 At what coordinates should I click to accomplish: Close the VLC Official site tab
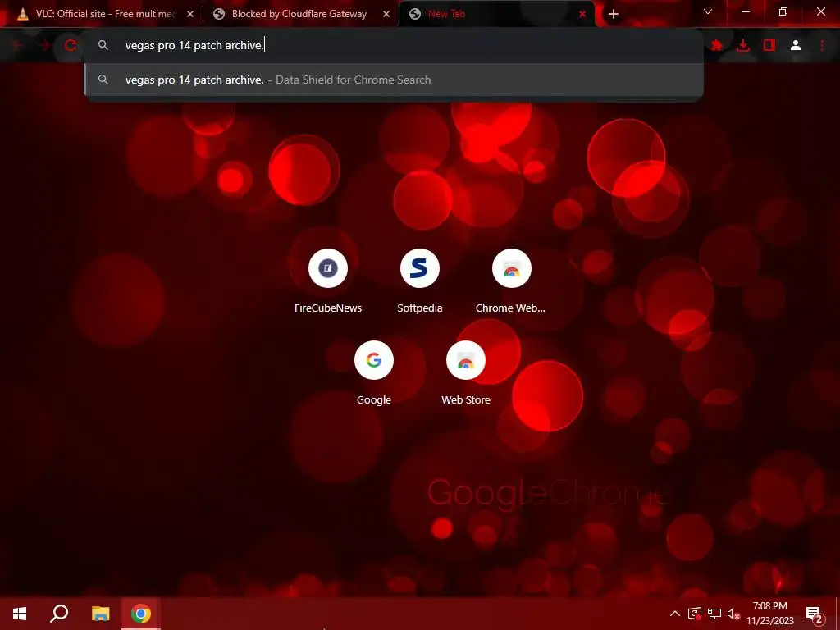point(190,15)
